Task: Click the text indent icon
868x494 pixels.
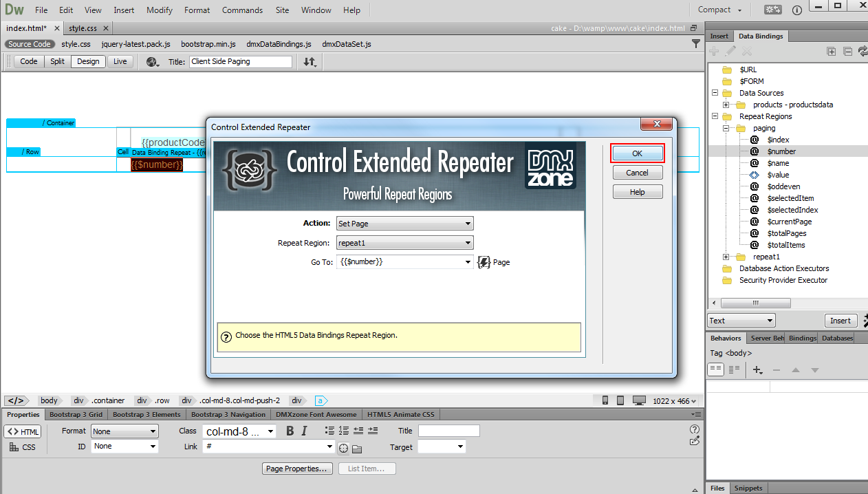Action: coord(373,431)
